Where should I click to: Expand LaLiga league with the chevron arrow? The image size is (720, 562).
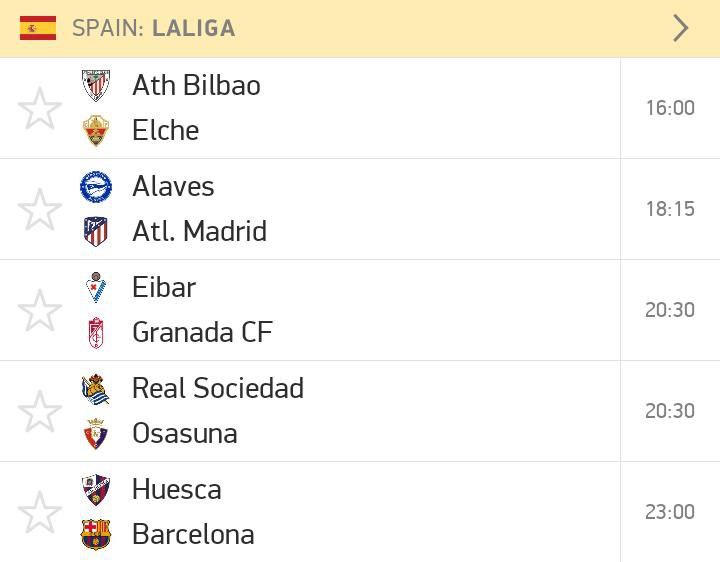coord(681,28)
